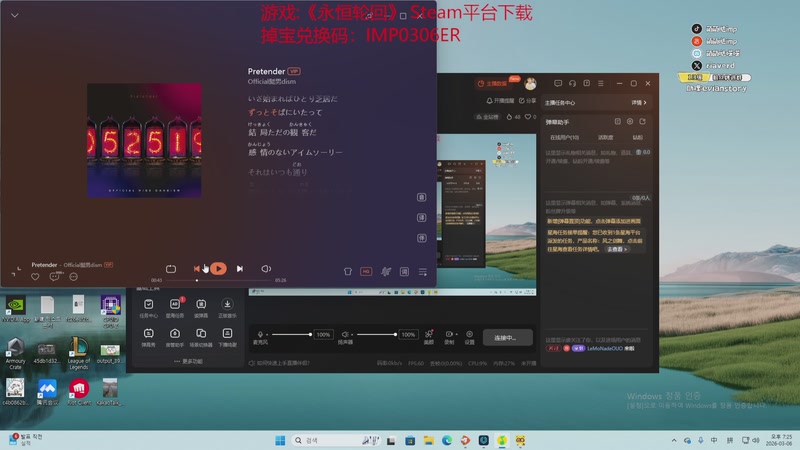Screen dimensions: 800x450
Task: Mute speaker icon in streaming app
Action: (345, 334)
